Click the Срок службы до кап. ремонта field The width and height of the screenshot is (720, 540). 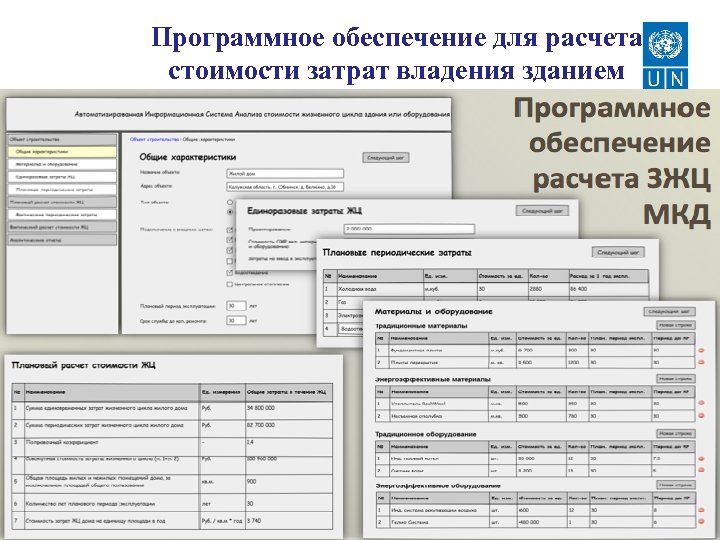tap(236, 321)
